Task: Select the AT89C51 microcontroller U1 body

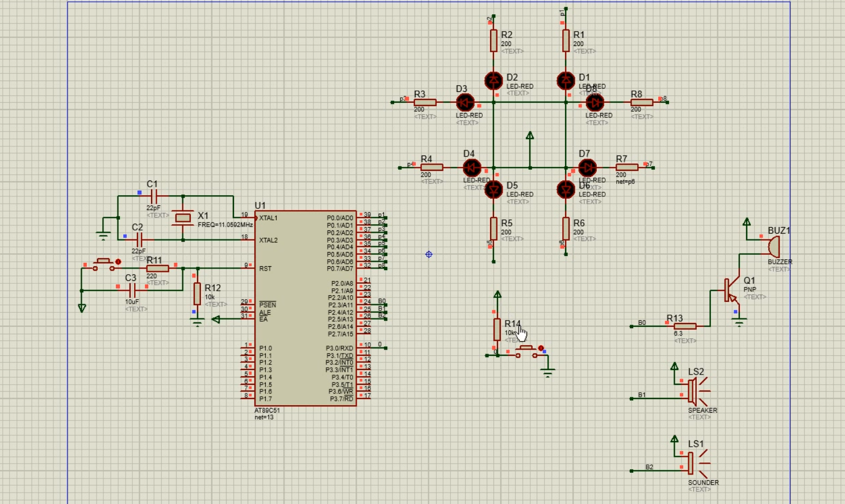Action: [x=306, y=308]
